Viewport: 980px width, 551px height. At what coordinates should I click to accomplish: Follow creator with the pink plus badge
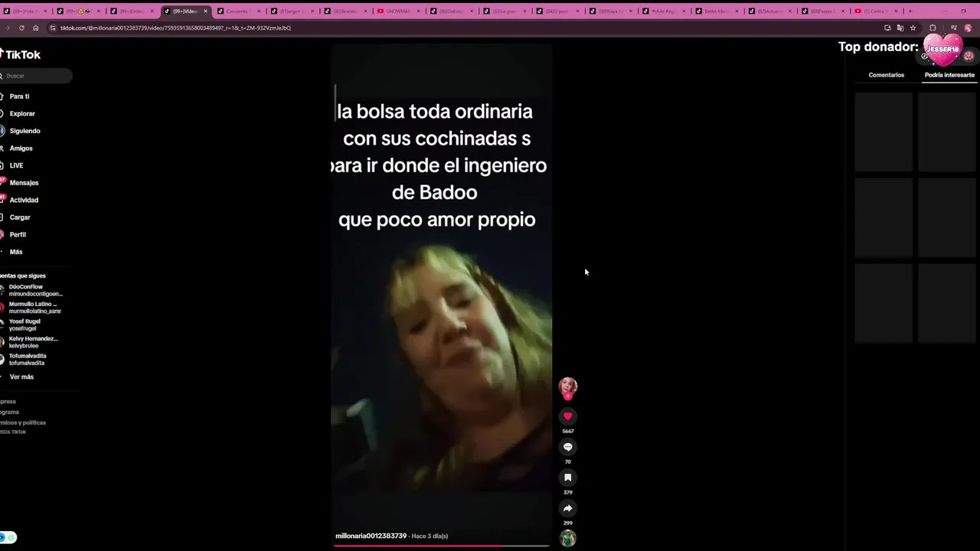point(567,396)
